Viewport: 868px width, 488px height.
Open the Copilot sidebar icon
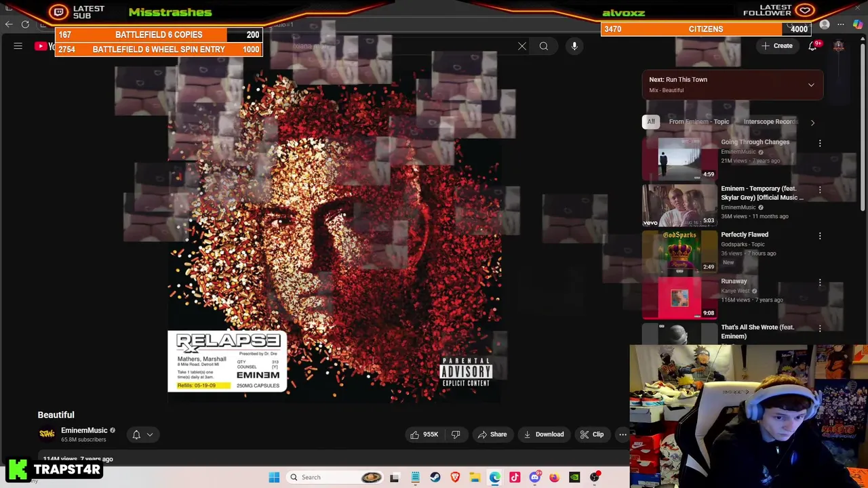point(858,24)
